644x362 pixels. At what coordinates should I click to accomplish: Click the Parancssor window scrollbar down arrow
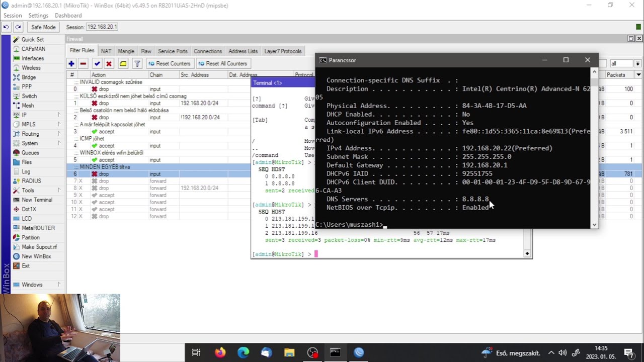[595, 225]
